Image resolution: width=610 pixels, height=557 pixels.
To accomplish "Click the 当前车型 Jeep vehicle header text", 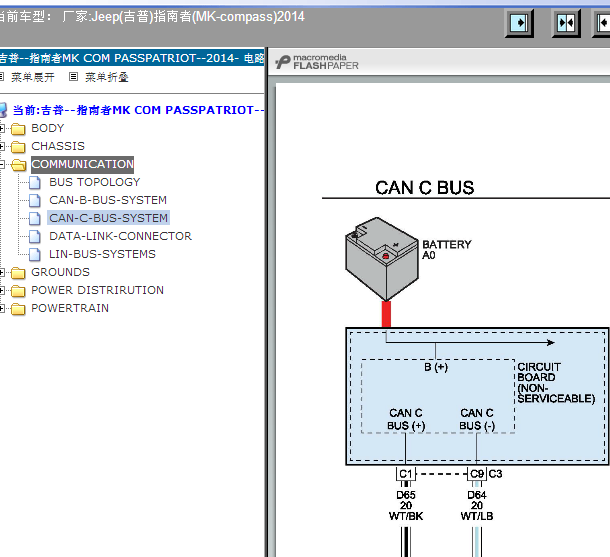I will click(152, 17).
